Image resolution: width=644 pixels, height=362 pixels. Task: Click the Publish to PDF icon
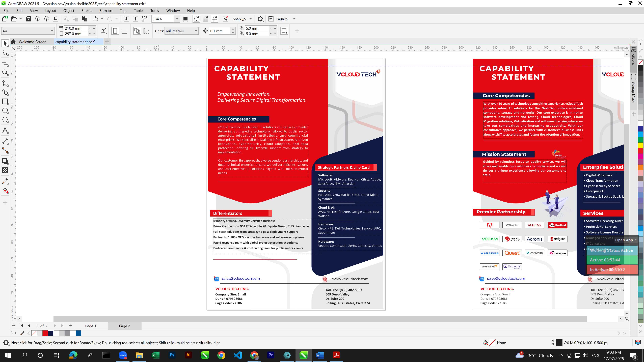tap(144, 19)
